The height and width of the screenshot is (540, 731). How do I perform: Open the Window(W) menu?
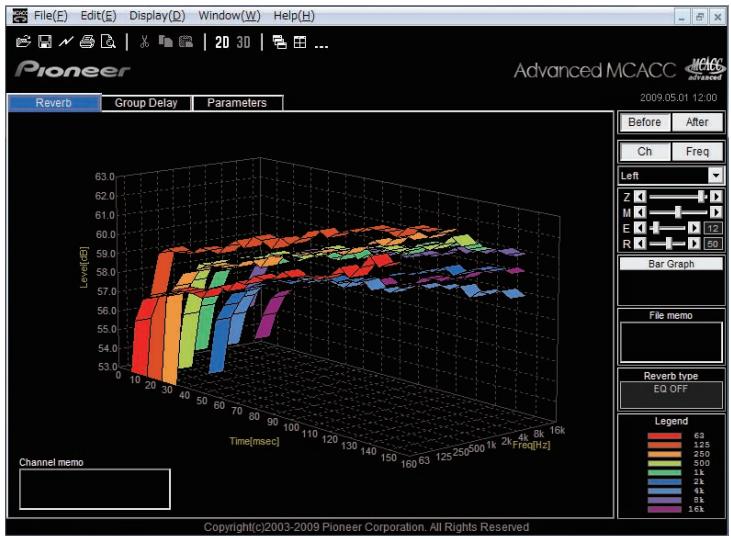point(229,16)
